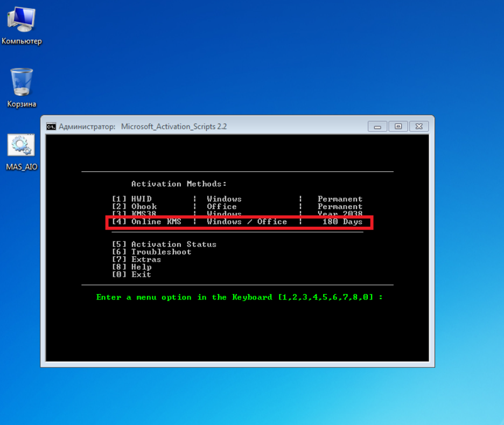Close the Microsoft_Activation_Scripts console window
The height and width of the screenshot is (425, 504).
[418, 127]
